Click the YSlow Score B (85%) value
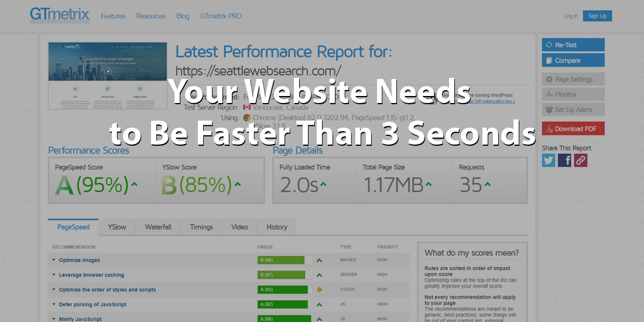The height and width of the screenshot is (322, 644). (196, 185)
